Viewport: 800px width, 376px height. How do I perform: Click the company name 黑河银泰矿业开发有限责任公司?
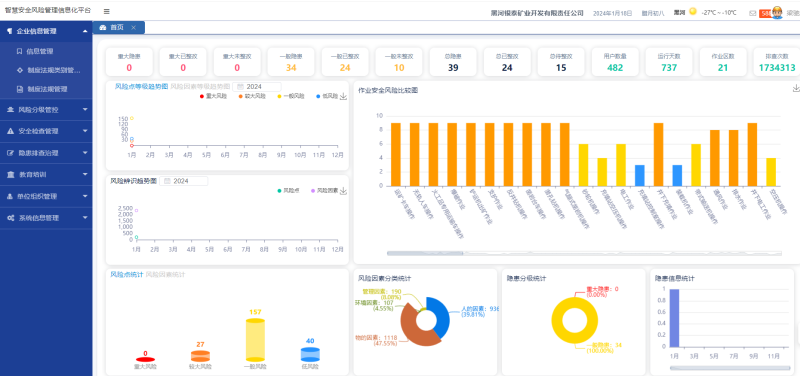[x=537, y=13]
